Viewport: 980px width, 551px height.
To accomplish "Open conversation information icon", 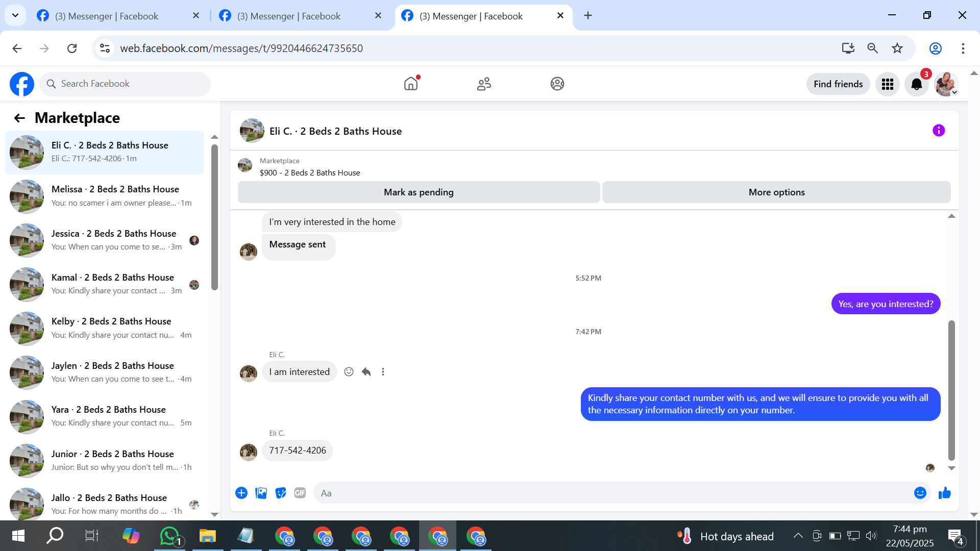I will click(x=939, y=131).
